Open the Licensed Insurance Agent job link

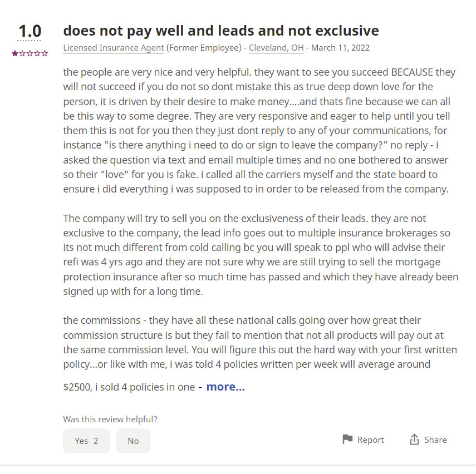coord(114,48)
